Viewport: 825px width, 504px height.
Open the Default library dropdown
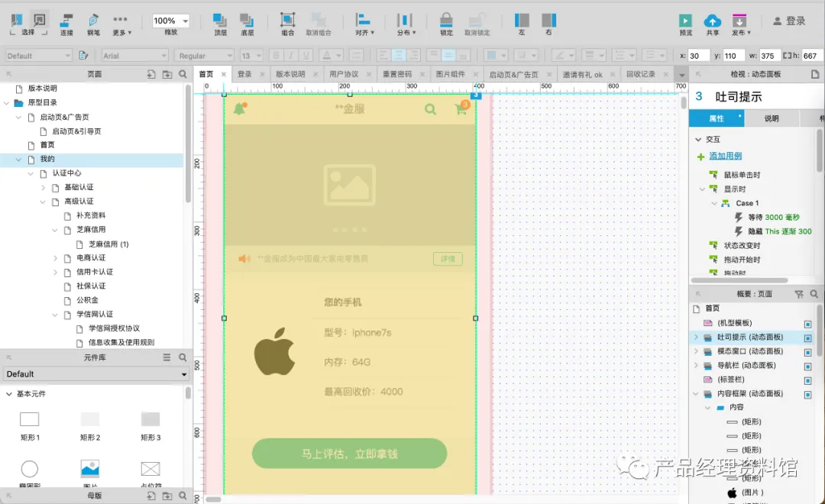coord(95,374)
